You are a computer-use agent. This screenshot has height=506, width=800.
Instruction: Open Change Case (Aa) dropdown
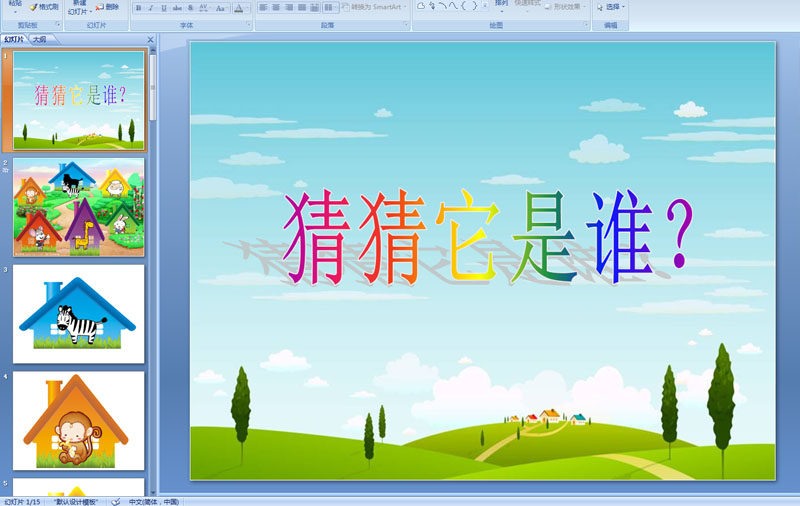click(x=221, y=8)
